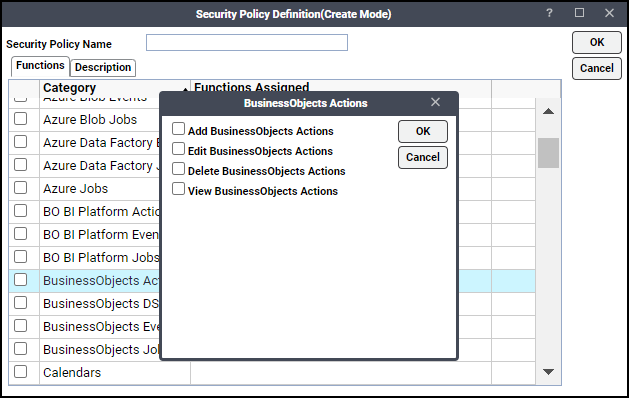Check the BusinessObjects DS row checkbox
The height and width of the screenshot is (398, 629).
[x=20, y=303]
